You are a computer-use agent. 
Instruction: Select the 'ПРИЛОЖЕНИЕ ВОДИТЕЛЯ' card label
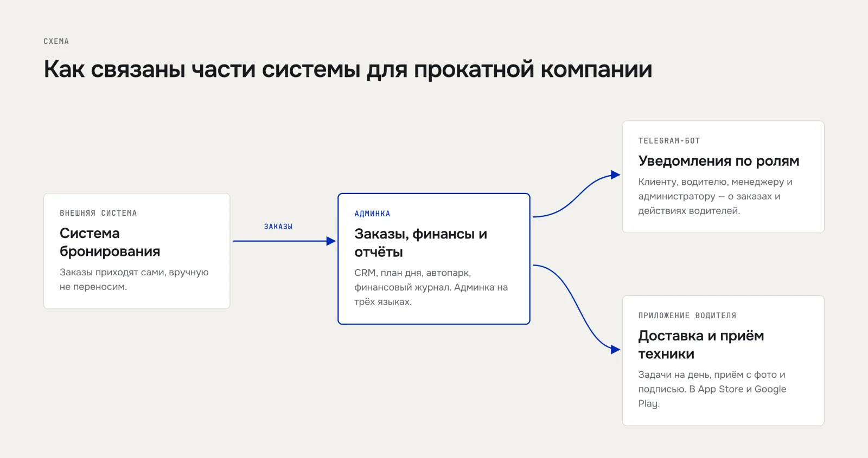[687, 315]
